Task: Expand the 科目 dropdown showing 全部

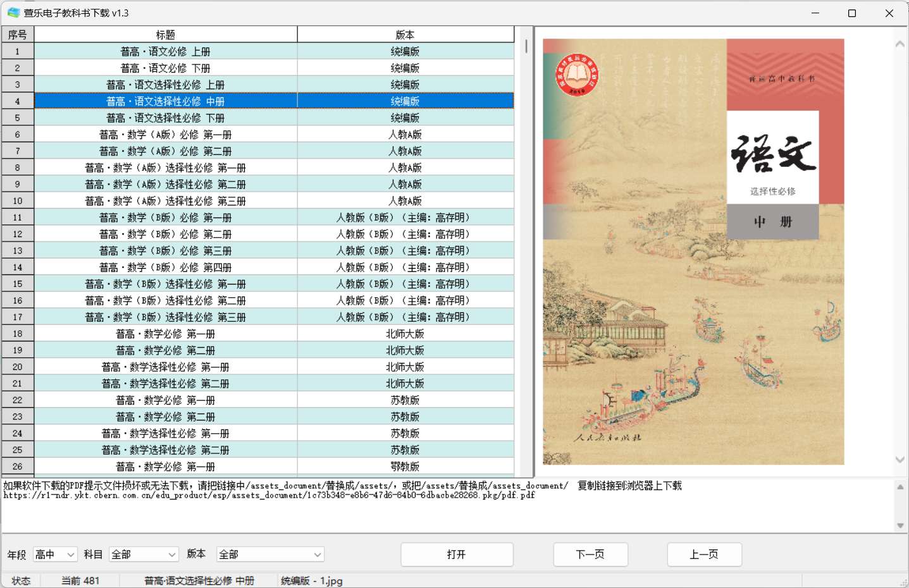Action: point(144,554)
